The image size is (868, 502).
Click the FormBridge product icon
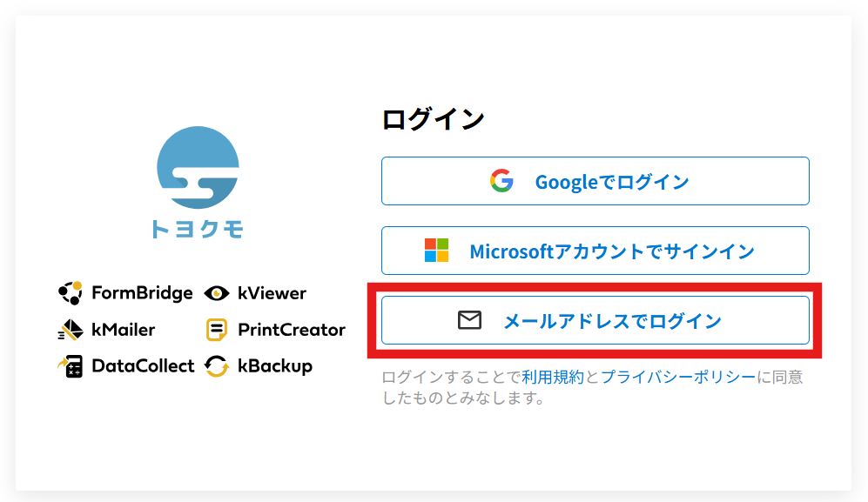pyautogui.click(x=70, y=293)
